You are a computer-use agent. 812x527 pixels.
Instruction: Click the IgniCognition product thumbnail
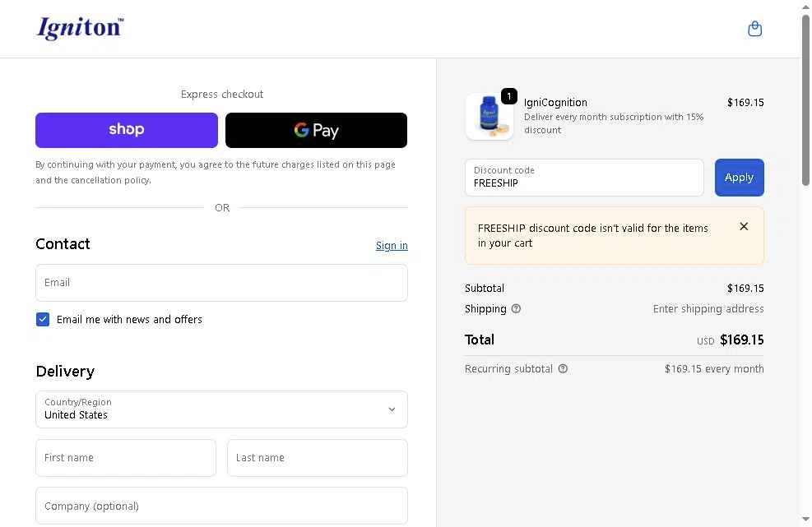coord(489,117)
